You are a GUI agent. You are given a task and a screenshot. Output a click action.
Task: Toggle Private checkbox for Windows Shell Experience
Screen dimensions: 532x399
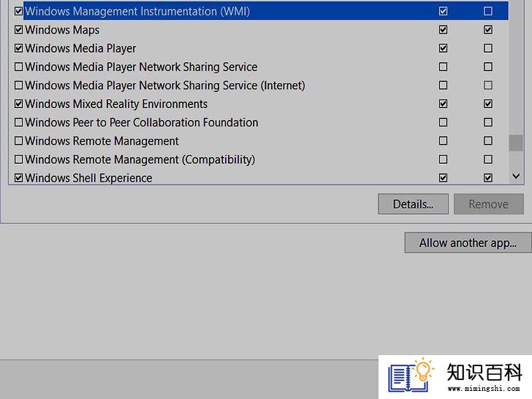[x=443, y=178]
